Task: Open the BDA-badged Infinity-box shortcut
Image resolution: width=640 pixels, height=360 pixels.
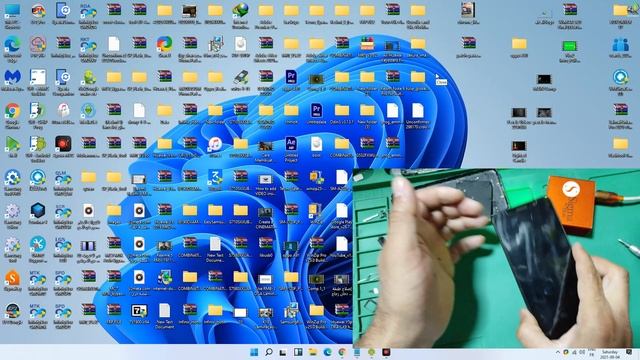Action: pos(89,11)
